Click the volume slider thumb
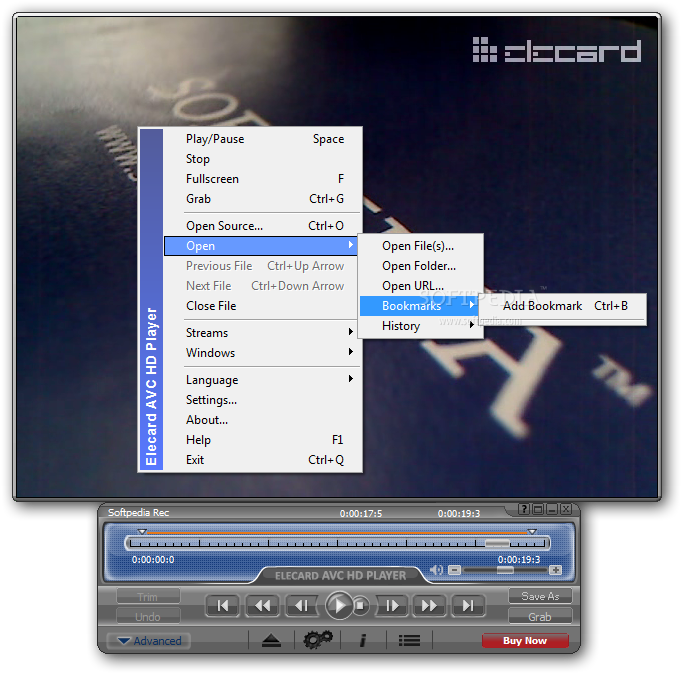The width and height of the screenshot is (682, 674). tap(505, 570)
